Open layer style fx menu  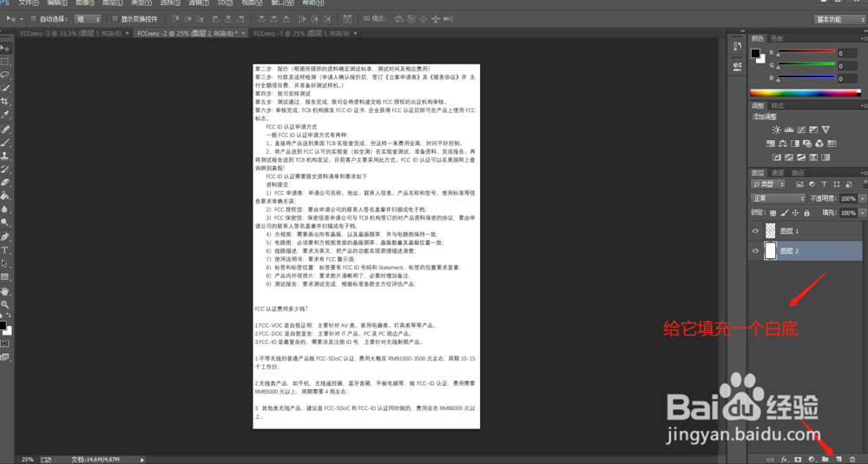[x=785, y=460]
